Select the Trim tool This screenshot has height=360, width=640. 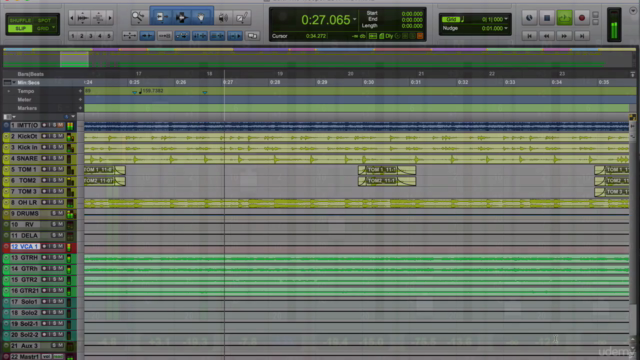162,17
